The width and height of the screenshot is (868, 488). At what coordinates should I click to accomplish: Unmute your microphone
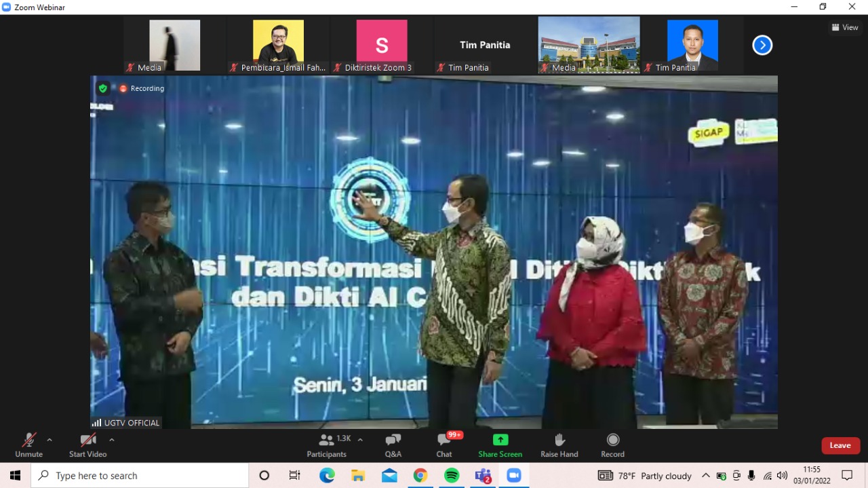click(x=28, y=445)
